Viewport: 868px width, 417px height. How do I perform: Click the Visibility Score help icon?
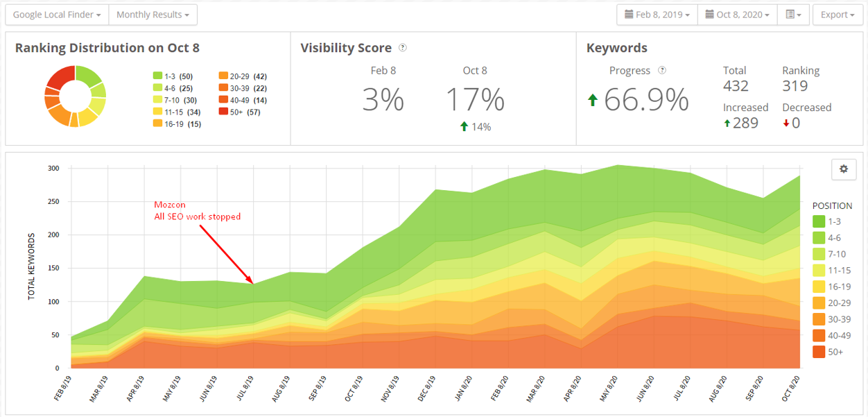pyautogui.click(x=403, y=48)
